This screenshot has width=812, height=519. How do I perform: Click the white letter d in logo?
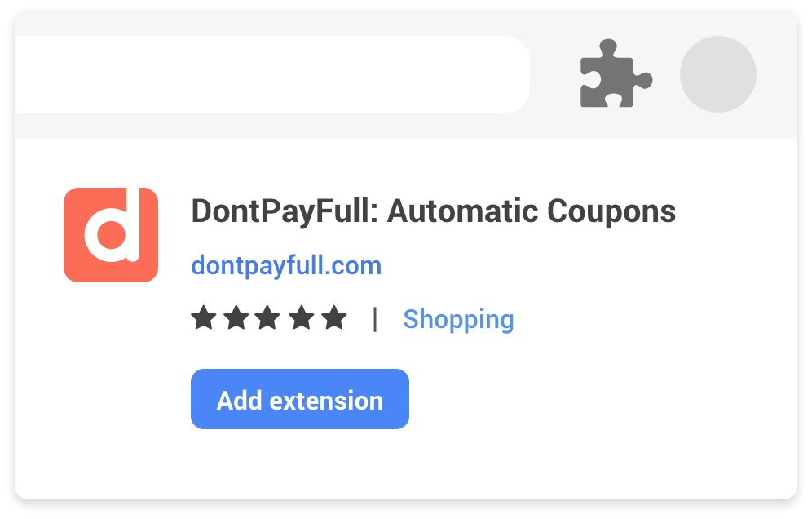click(113, 225)
